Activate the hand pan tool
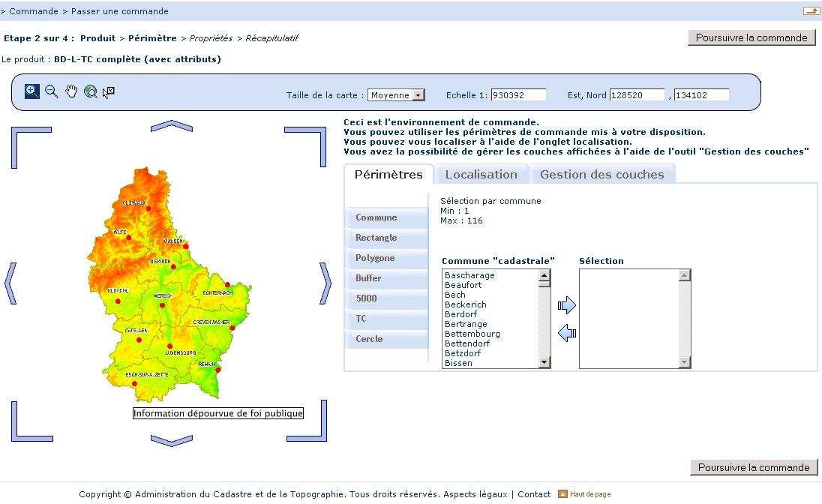The image size is (822, 504). click(x=71, y=91)
